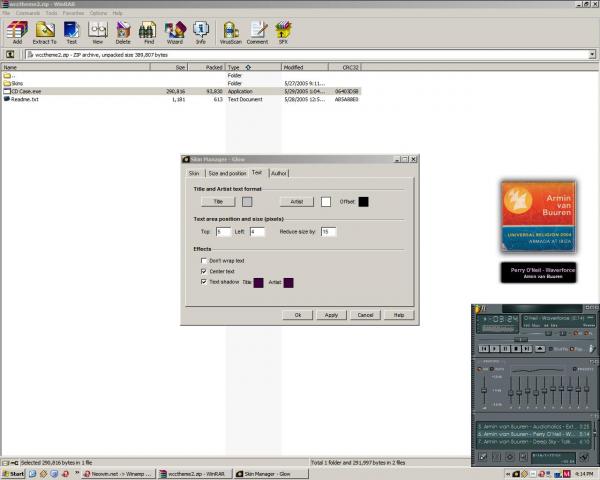Switch to the Skin tab

pos(194,173)
